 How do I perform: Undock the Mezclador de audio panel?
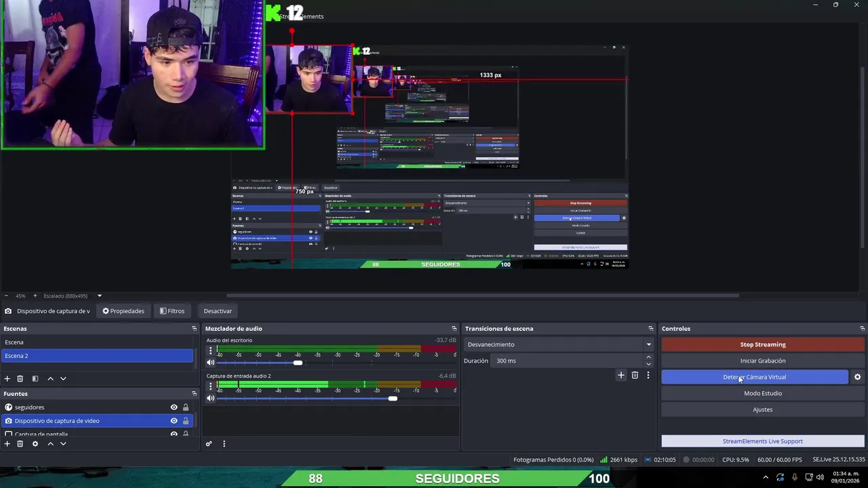pos(454,329)
